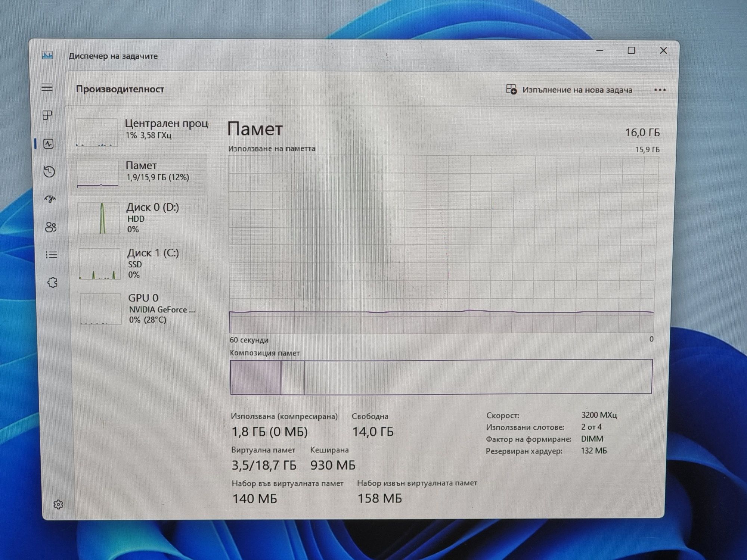The image size is (747, 560).
Task: Open Task Manager settings gear
Action: 58,504
